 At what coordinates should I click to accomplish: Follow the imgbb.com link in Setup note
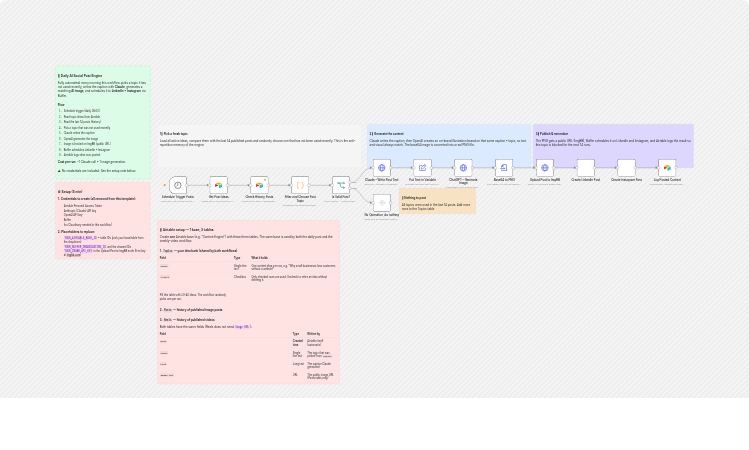coord(74,255)
